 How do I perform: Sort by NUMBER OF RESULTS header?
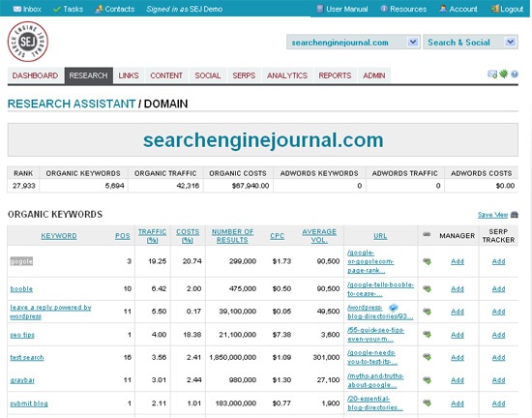click(232, 236)
